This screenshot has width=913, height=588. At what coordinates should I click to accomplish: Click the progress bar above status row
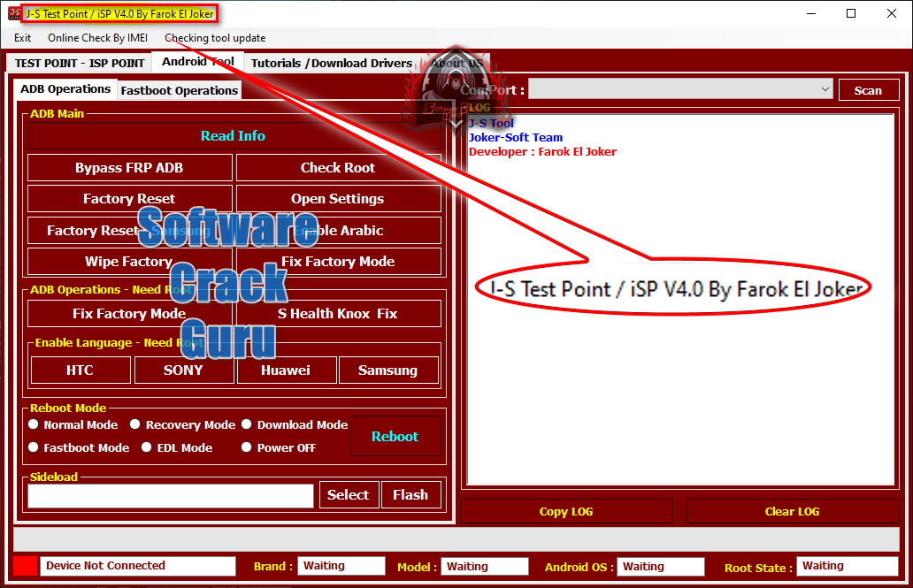[x=456, y=539]
